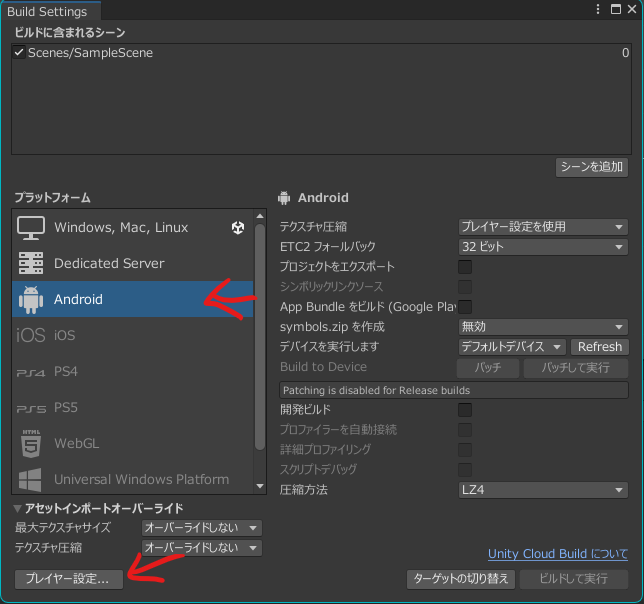
Task: Open the Unity Cloud Build について link
Action: coord(558,554)
